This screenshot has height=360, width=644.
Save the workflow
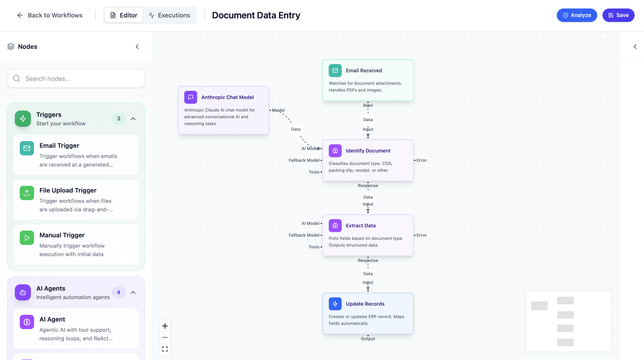click(x=618, y=15)
